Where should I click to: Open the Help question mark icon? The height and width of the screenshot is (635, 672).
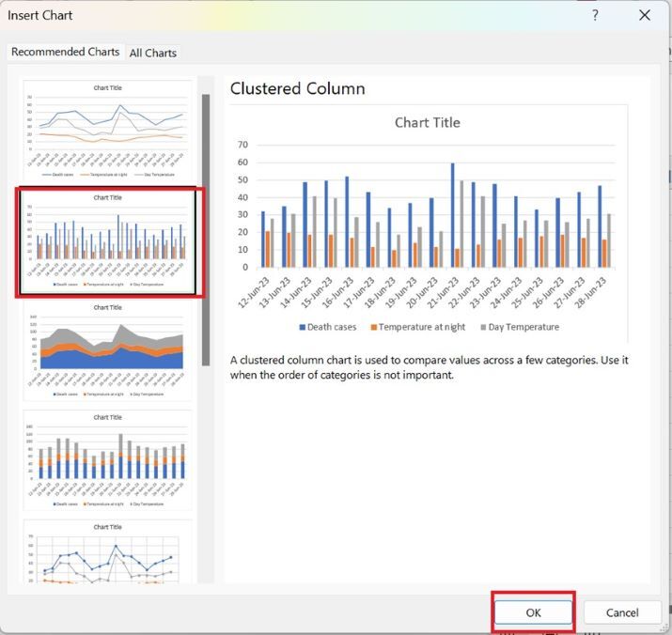pyautogui.click(x=595, y=15)
